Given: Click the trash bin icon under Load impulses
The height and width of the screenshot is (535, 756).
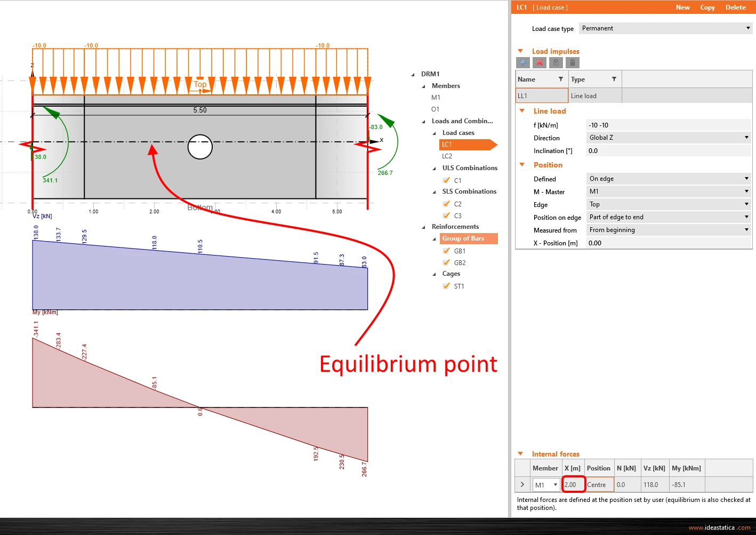Looking at the screenshot, I should pyautogui.click(x=573, y=62).
